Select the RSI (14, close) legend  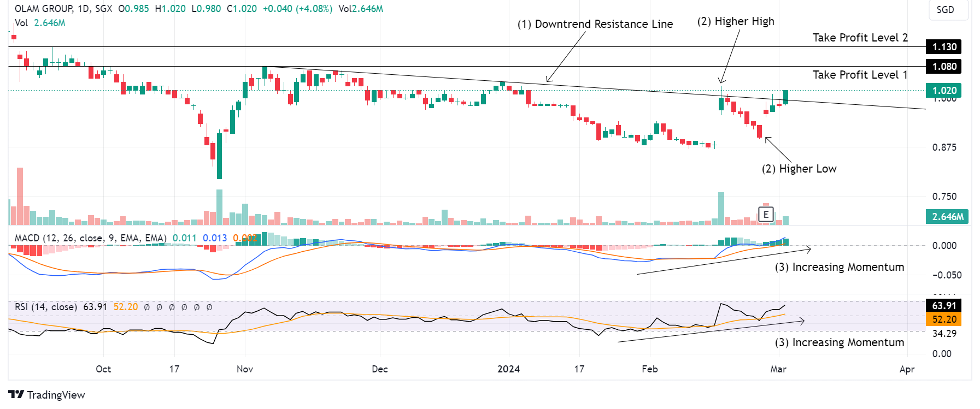(46, 307)
